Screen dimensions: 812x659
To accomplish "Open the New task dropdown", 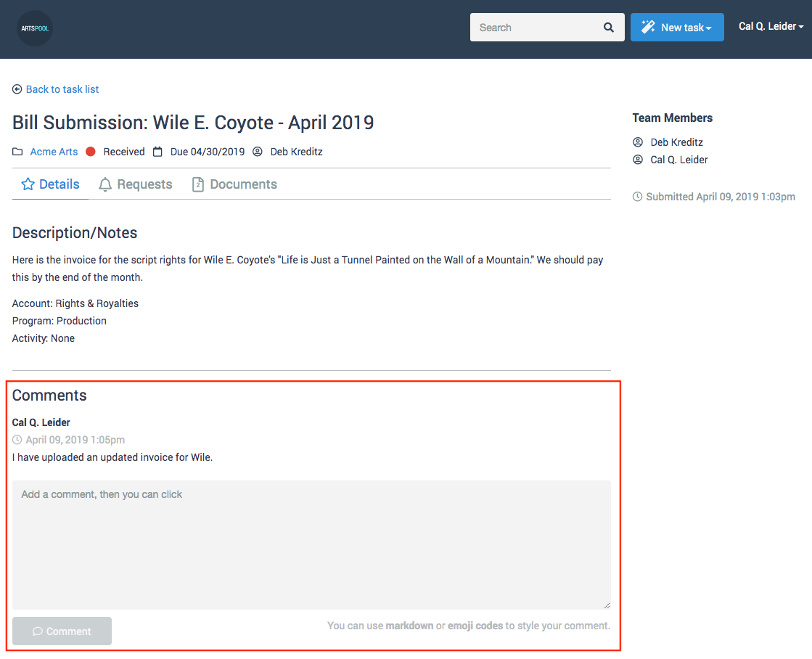I will pos(677,28).
